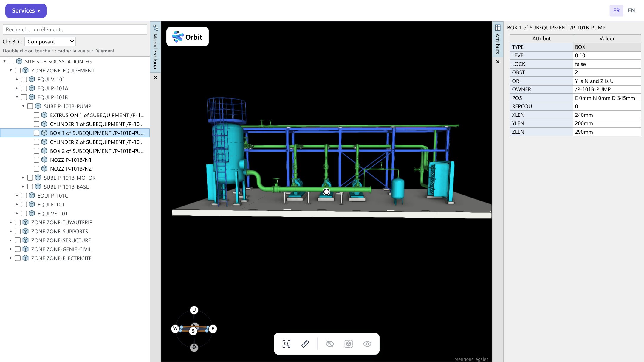Click cube icon of EQUI V-101
The height and width of the screenshot is (362, 644).
click(x=32, y=79)
